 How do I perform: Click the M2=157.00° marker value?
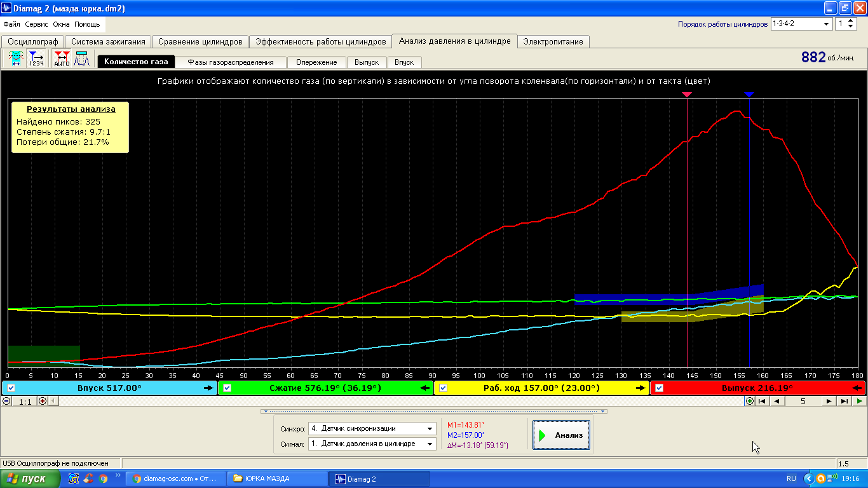[466, 435]
